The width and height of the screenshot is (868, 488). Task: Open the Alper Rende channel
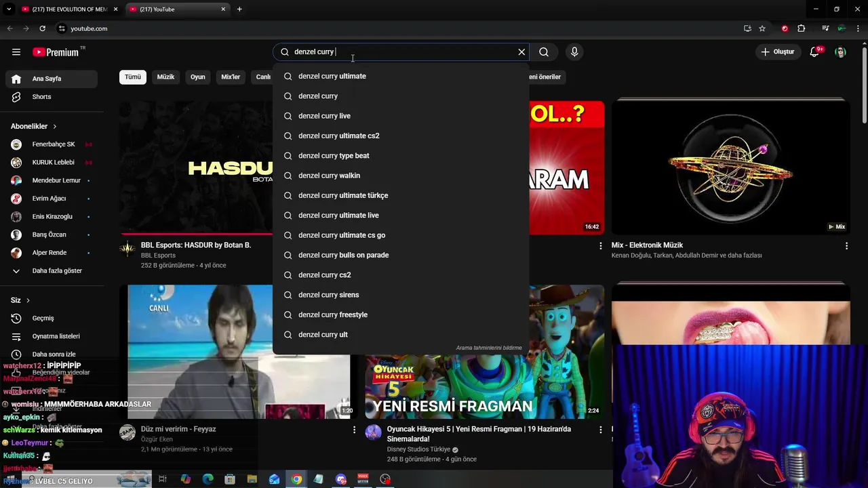click(x=52, y=253)
